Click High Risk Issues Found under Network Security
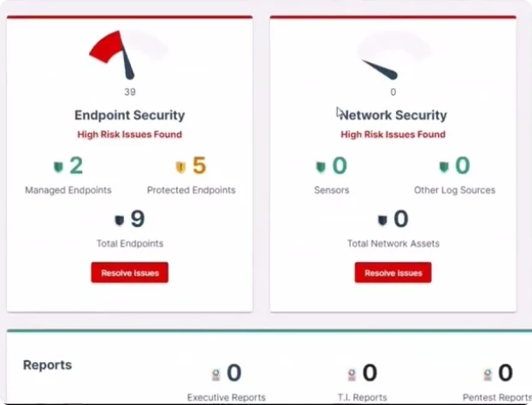 click(x=393, y=134)
